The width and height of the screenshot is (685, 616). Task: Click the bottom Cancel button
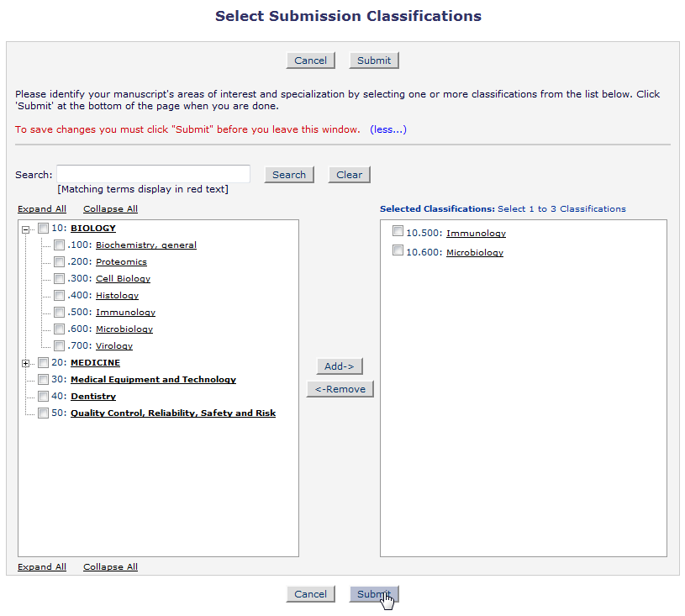[x=311, y=594]
